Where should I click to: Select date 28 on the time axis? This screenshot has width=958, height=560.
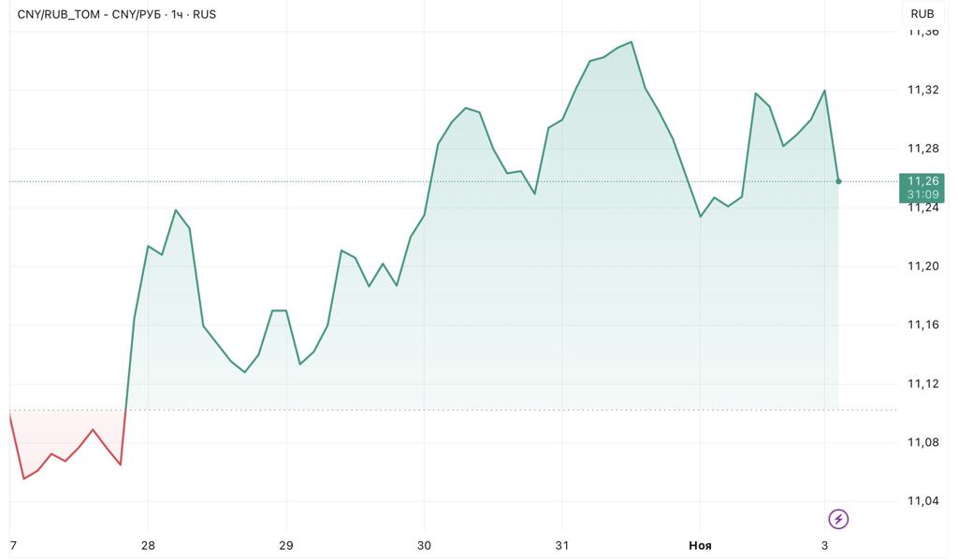coord(148,545)
